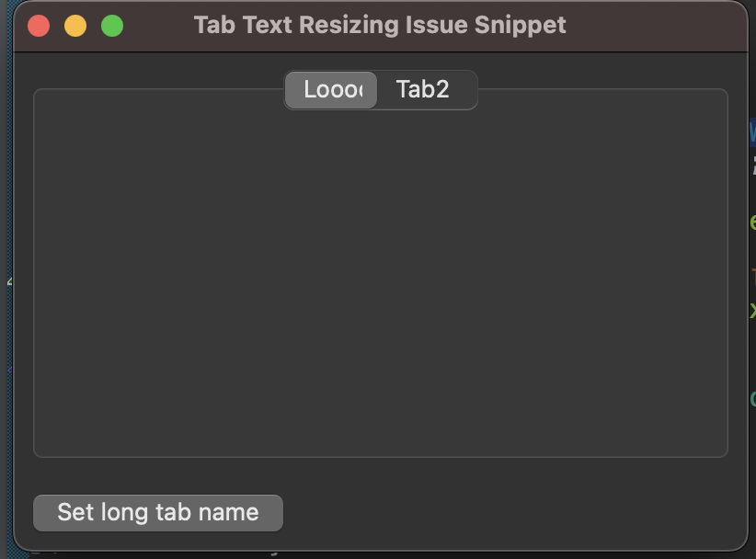This screenshot has height=559, width=756.
Task: Switch to the Tab2 tab
Action: click(423, 89)
